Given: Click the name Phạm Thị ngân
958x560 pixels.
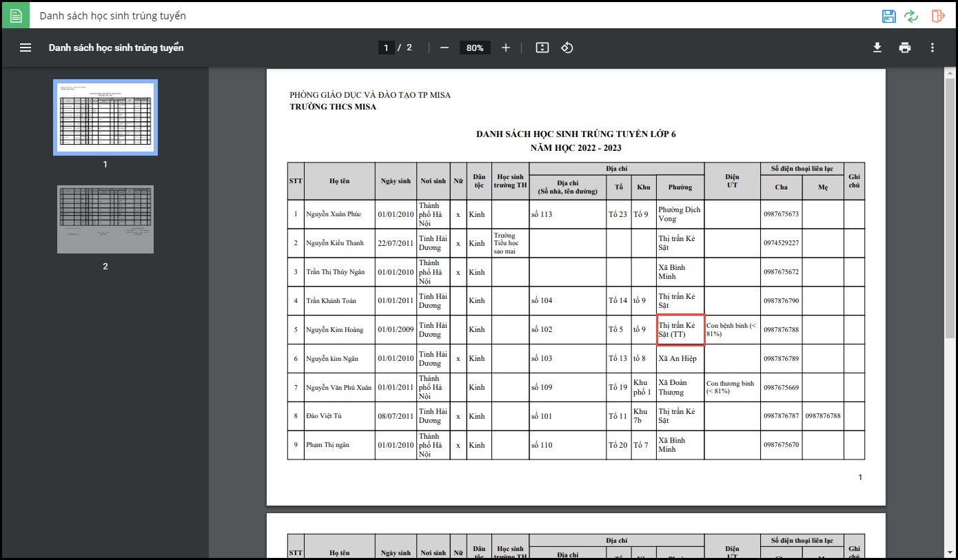Looking at the screenshot, I should (x=327, y=445).
